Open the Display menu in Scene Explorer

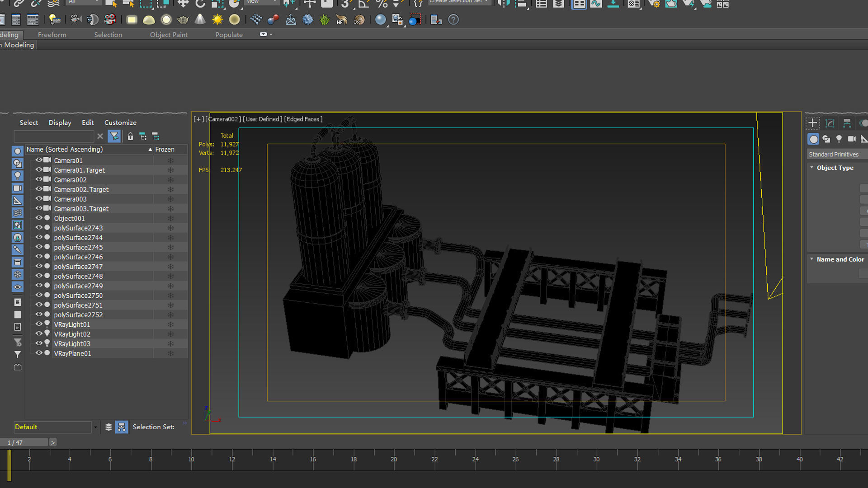click(60, 122)
